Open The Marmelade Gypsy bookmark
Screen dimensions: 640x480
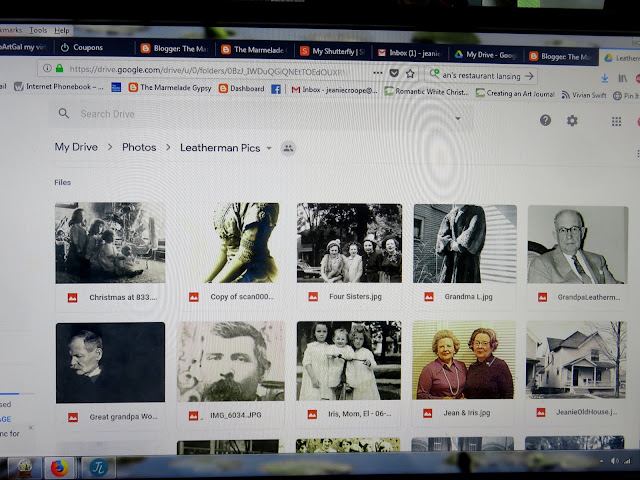170,87
